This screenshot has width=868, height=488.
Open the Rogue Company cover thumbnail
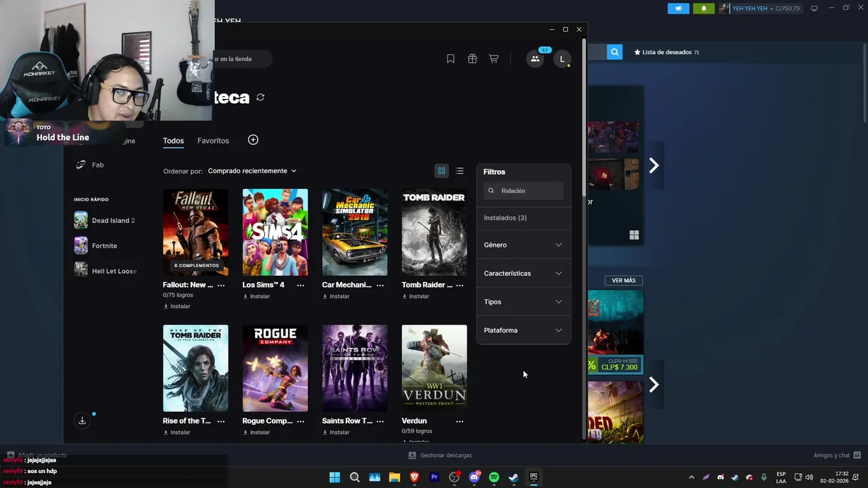(x=275, y=368)
